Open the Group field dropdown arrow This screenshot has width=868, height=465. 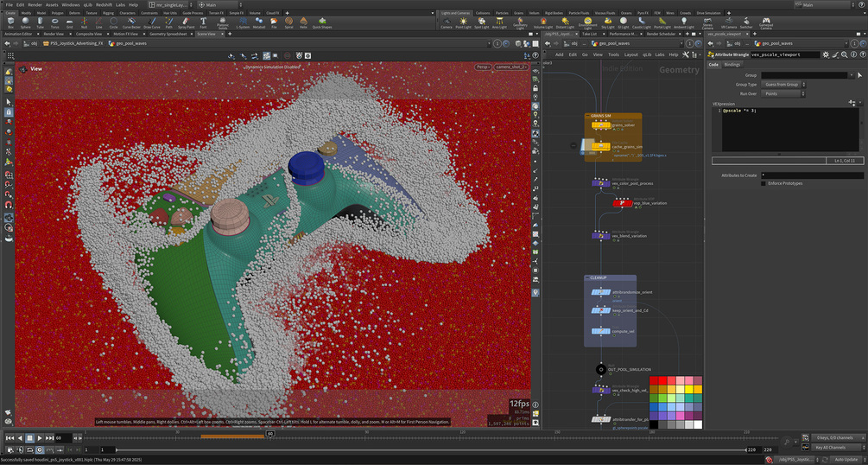coord(852,75)
